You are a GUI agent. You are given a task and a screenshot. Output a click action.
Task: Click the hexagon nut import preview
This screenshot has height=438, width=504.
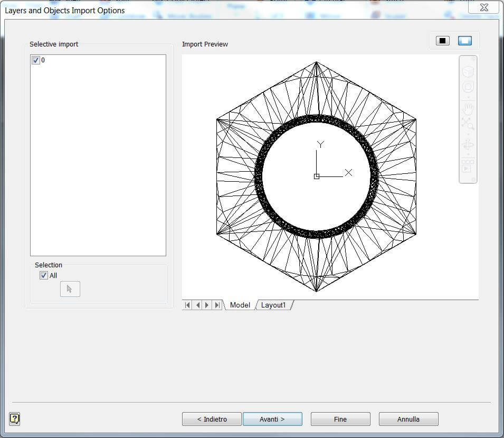[x=316, y=176]
